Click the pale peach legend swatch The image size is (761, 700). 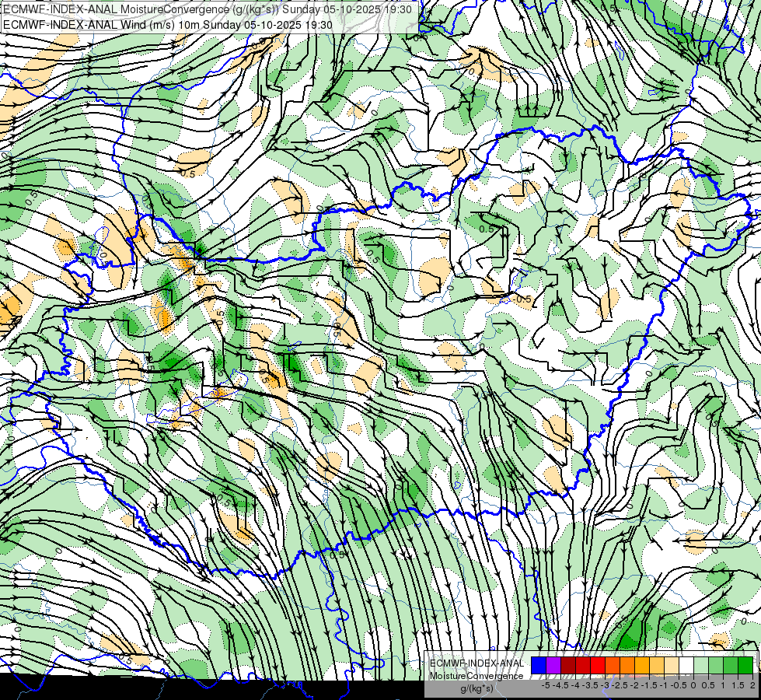click(x=672, y=666)
